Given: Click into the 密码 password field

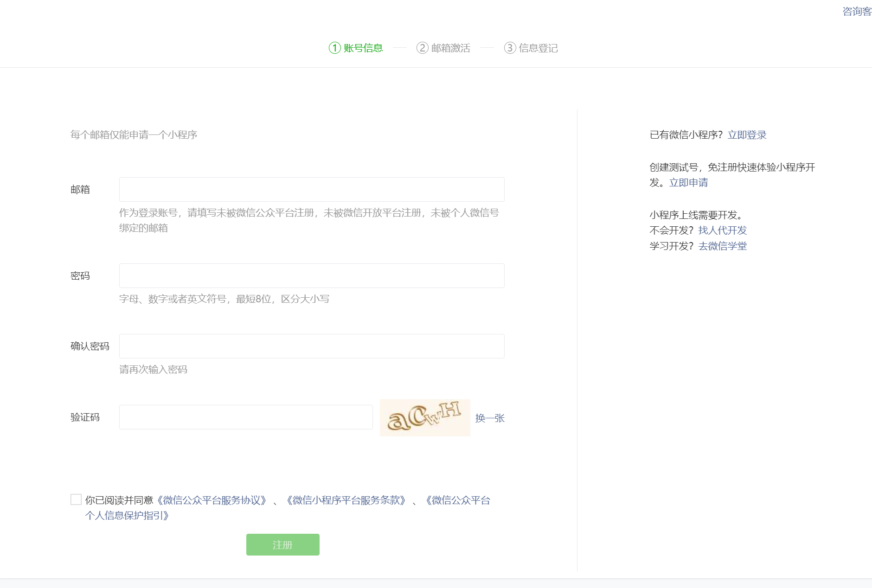Looking at the screenshot, I should click(x=311, y=275).
